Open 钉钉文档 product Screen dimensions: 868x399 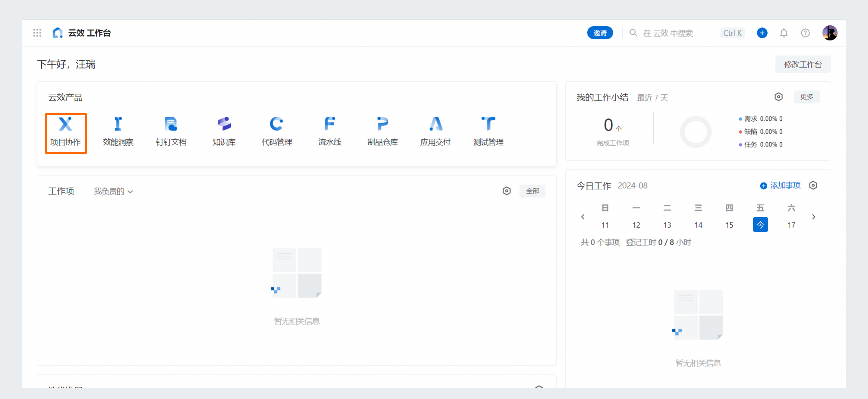point(171,132)
